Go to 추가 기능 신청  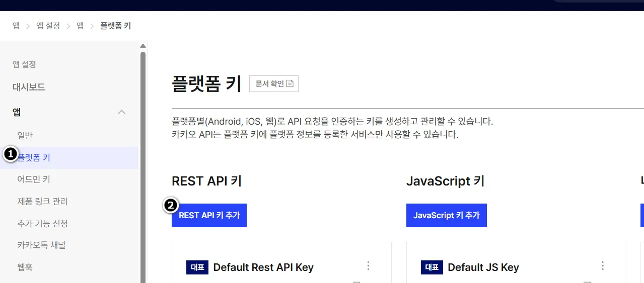pos(42,223)
